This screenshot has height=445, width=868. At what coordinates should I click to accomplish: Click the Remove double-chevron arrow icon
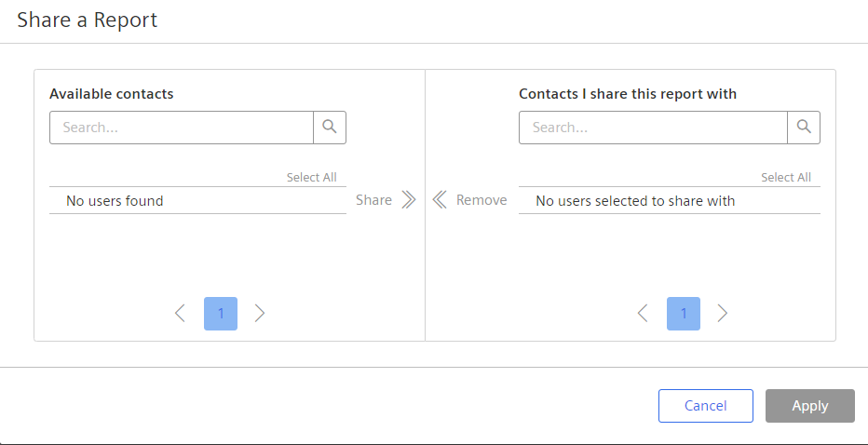pos(440,200)
